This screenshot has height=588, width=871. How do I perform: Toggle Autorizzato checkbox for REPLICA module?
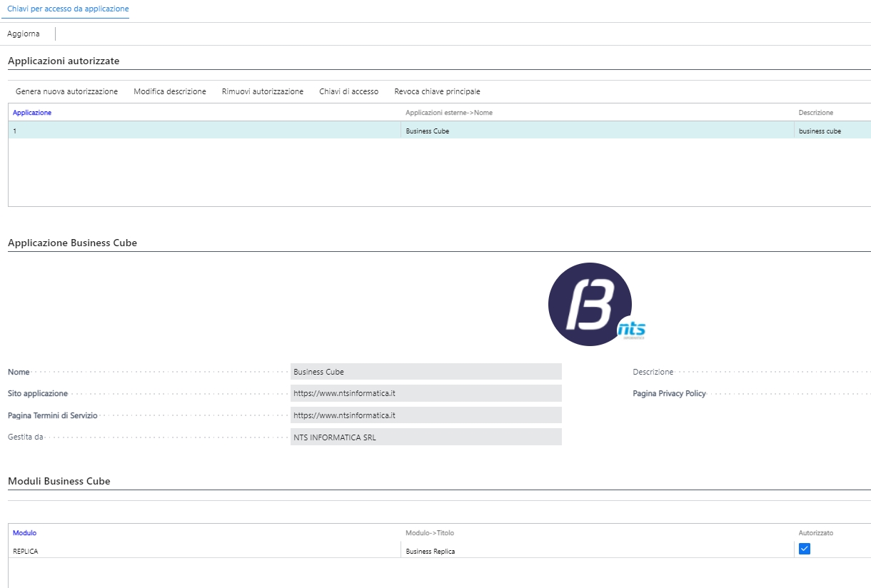coord(805,549)
